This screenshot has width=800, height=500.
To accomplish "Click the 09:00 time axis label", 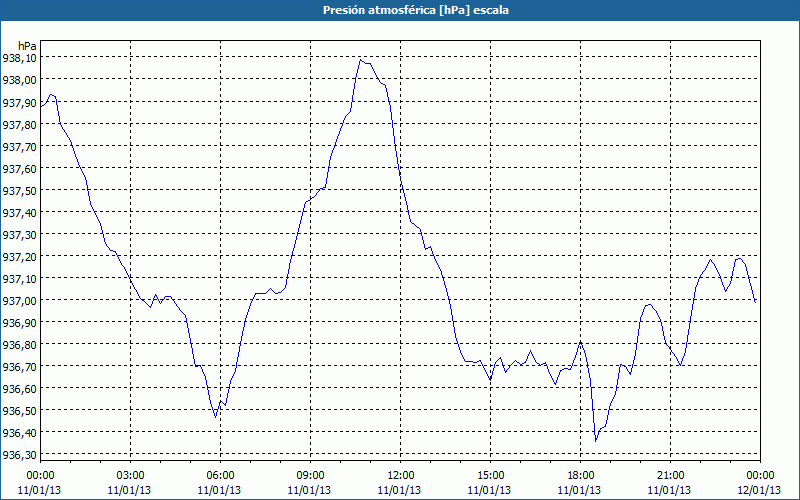I will (310, 476).
